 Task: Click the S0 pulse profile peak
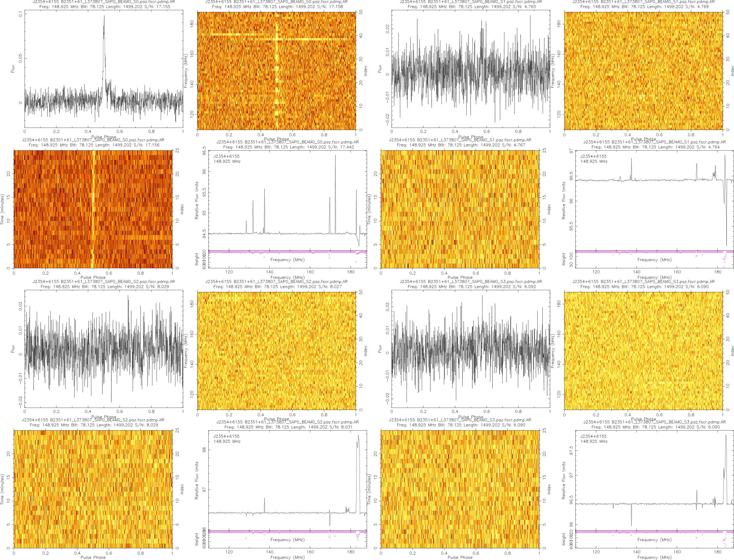104,17
